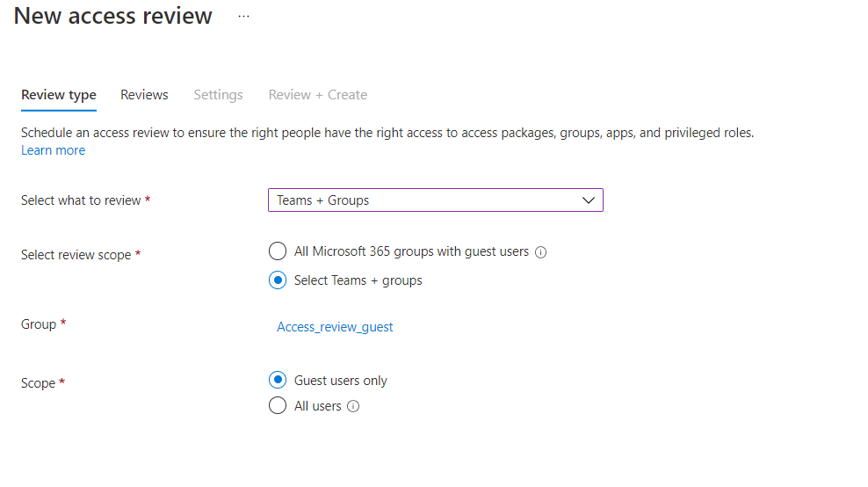Screen dimensions: 868x487
Task: Click the New access review page heading
Action: point(113,16)
